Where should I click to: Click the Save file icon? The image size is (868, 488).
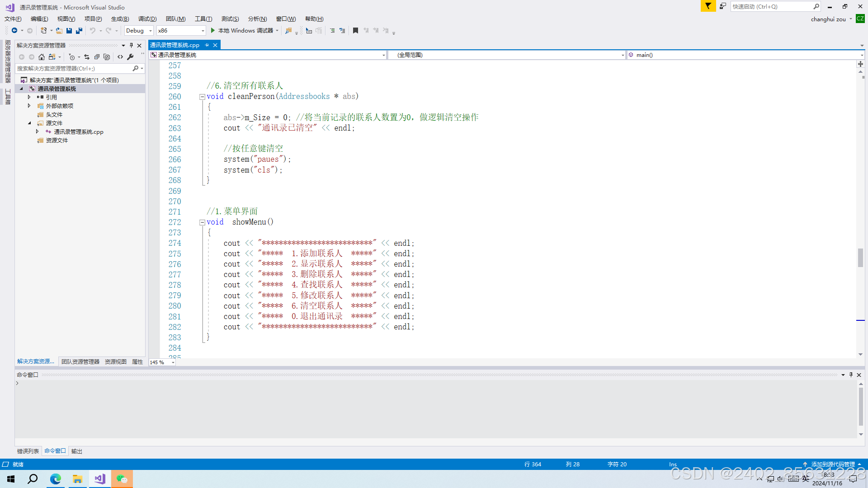coord(69,31)
